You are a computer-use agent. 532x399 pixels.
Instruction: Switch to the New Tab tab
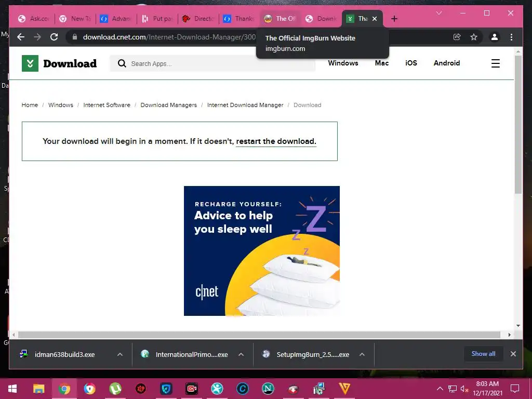75,19
